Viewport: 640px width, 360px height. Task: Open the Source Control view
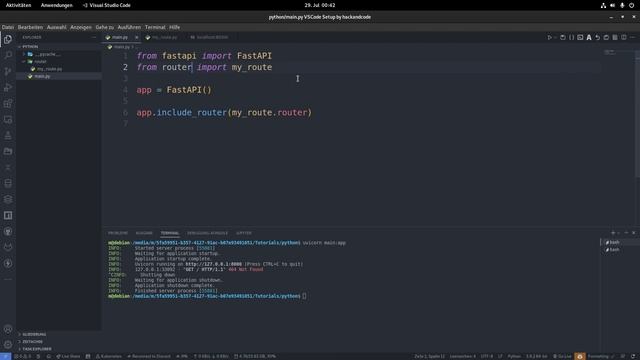coord(8,71)
